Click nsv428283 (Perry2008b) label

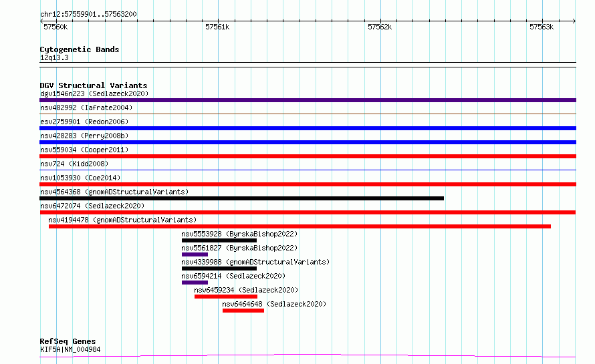pos(84,136)
